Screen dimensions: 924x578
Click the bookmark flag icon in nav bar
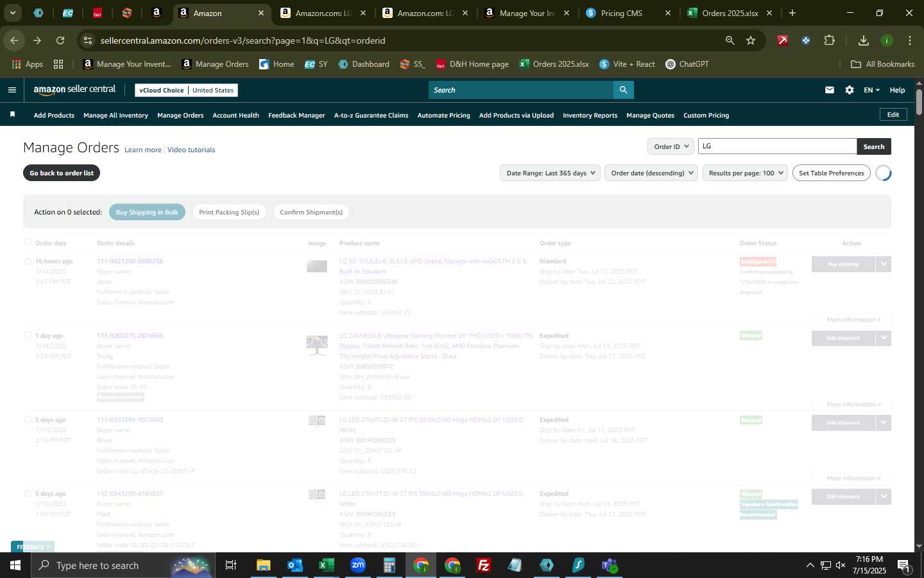pyautogui.click(x=12, y=114)
